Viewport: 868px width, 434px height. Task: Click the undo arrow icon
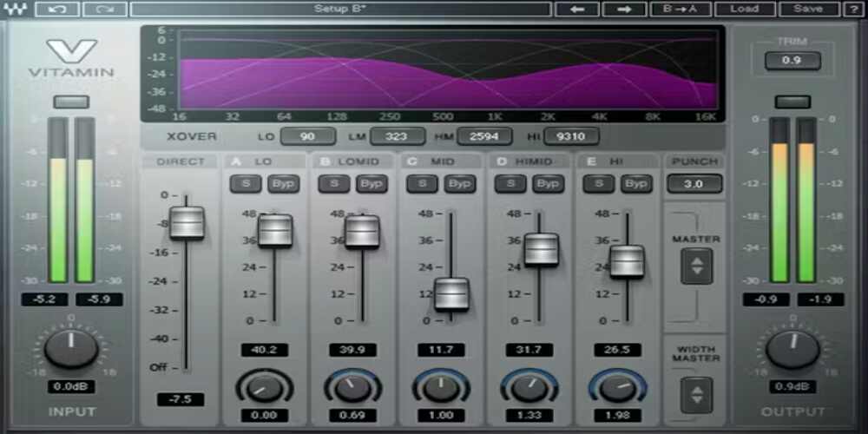57,9
